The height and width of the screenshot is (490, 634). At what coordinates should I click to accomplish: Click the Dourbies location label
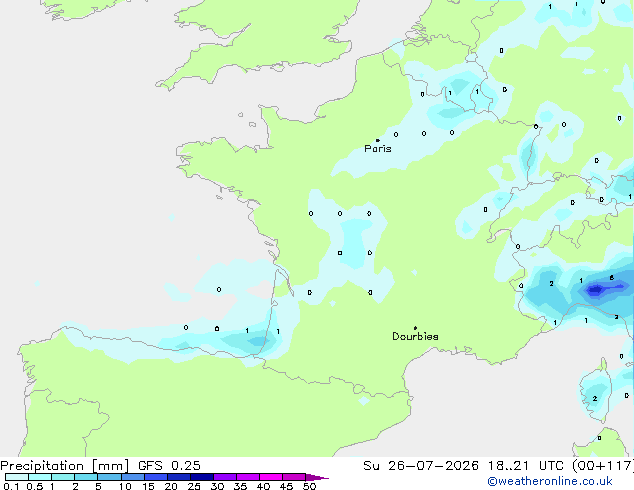click(x=415, y=336)
